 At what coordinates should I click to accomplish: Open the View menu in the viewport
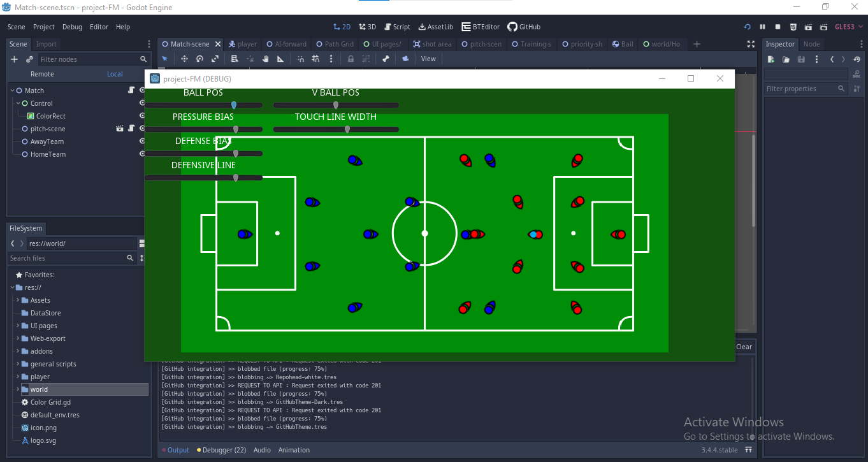coord(428,59)
